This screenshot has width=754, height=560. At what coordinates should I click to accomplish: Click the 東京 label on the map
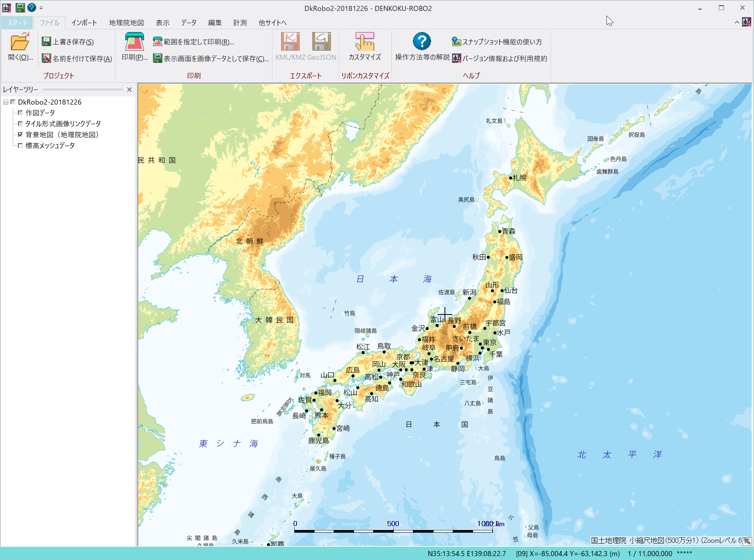point(490,342)
